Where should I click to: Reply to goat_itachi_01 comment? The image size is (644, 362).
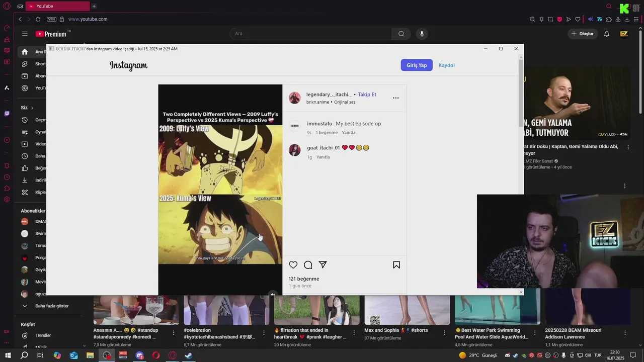(x=323, y=157)
